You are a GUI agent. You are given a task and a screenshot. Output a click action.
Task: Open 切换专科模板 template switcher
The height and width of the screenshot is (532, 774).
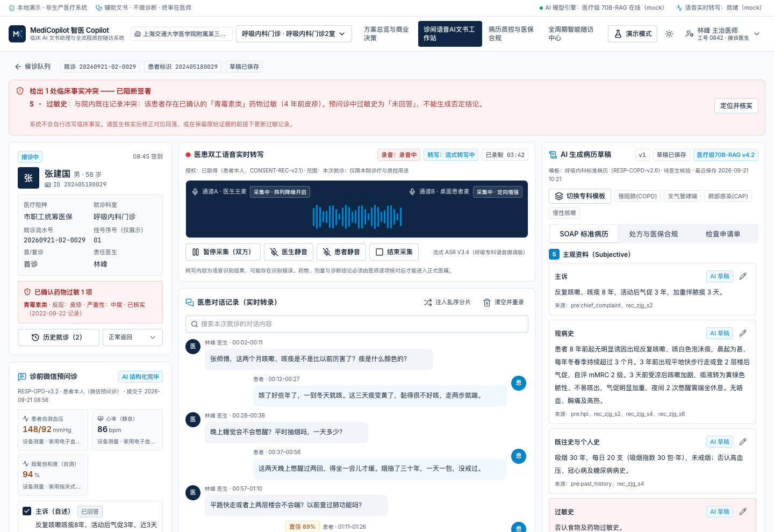[580, 196]
